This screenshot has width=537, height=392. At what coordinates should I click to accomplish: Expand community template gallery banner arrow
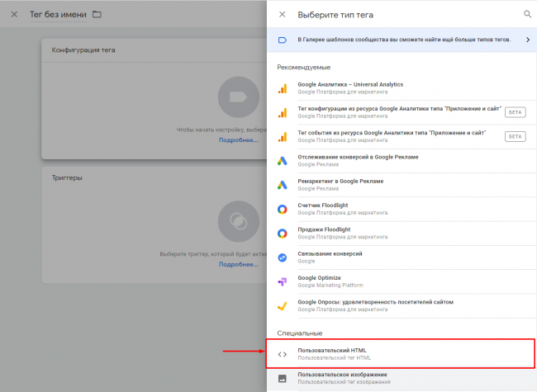click(528, 40)
